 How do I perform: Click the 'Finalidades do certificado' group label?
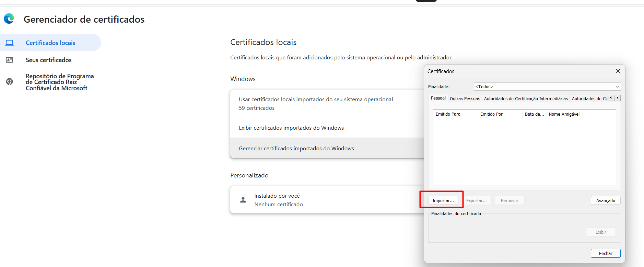456,213
